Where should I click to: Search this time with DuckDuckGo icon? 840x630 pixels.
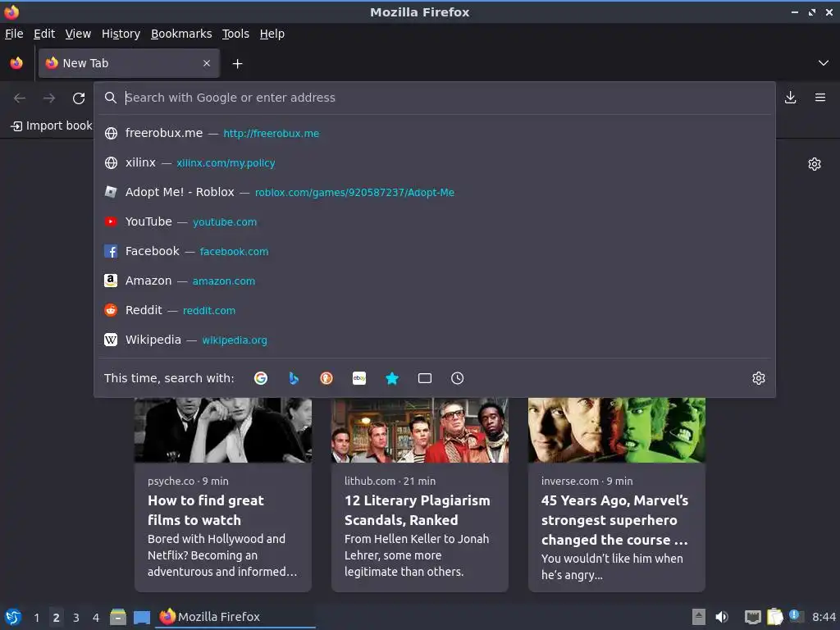tap(326, 378)
